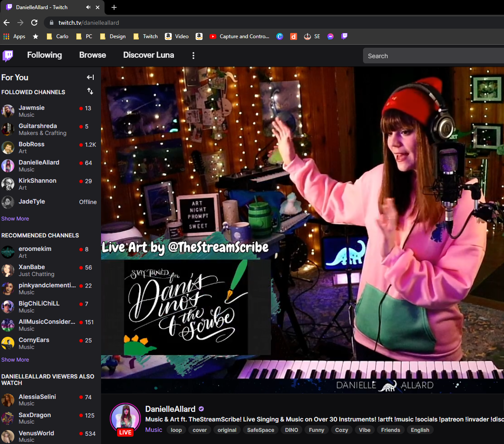Screen dimensions: 504x444
Task: Click the browser back arrow
Action: tap(7, 23)
